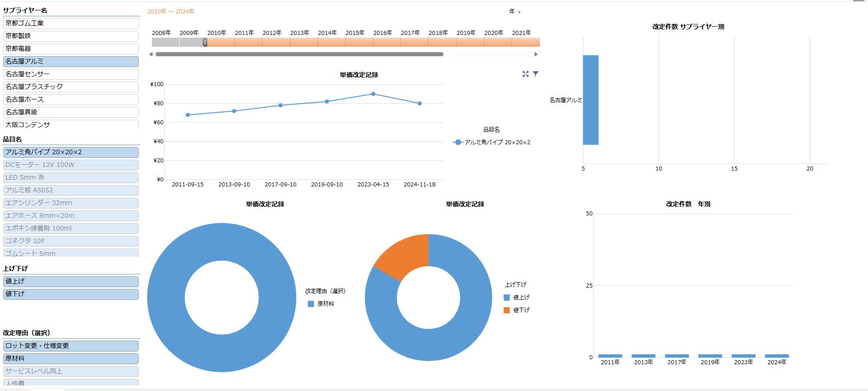
Task: Choose ロット変更・仕様変更 reason
Action: (71, 346)
